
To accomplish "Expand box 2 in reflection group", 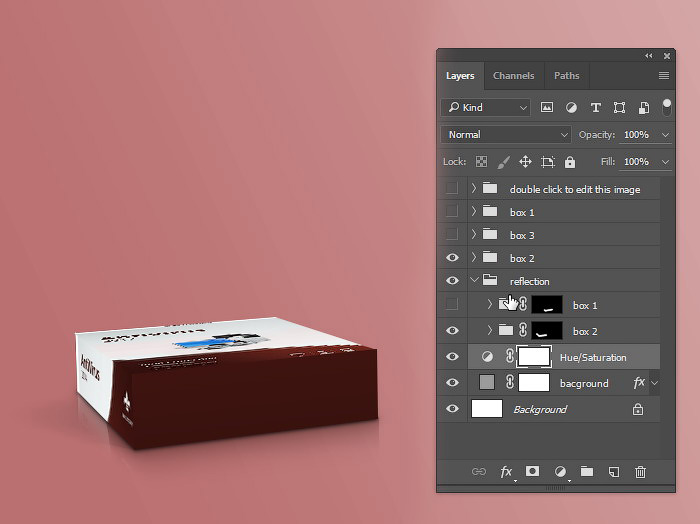I will tap(489, 330).
